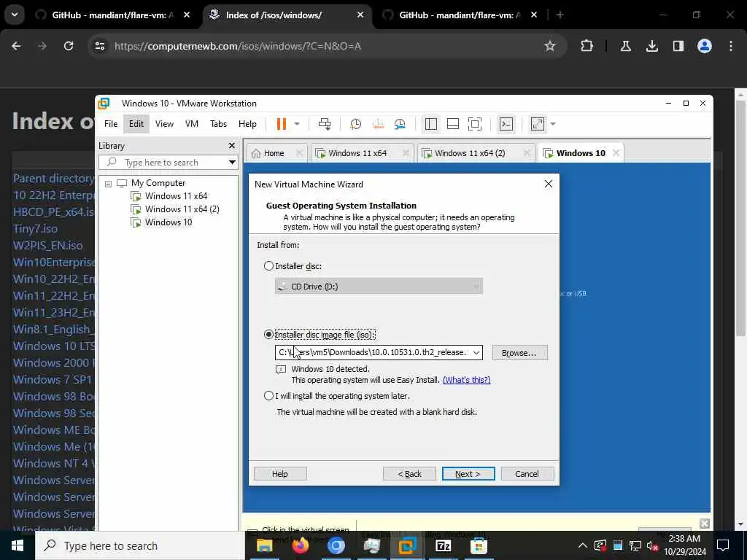Click the < Back button
Image resolution: width=747 pixels, height=560 pixels.
pyautogui.click(x=410, y=474)
